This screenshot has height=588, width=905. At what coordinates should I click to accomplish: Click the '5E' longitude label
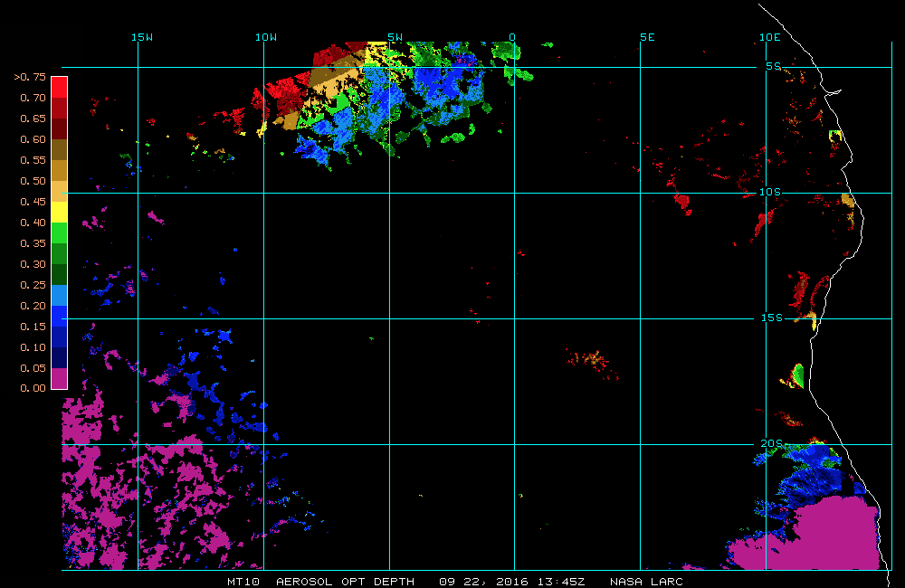click(x=648, y=37)
